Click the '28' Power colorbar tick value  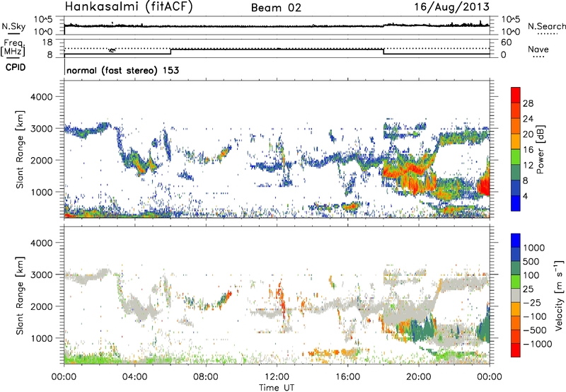tap(527, 103)
